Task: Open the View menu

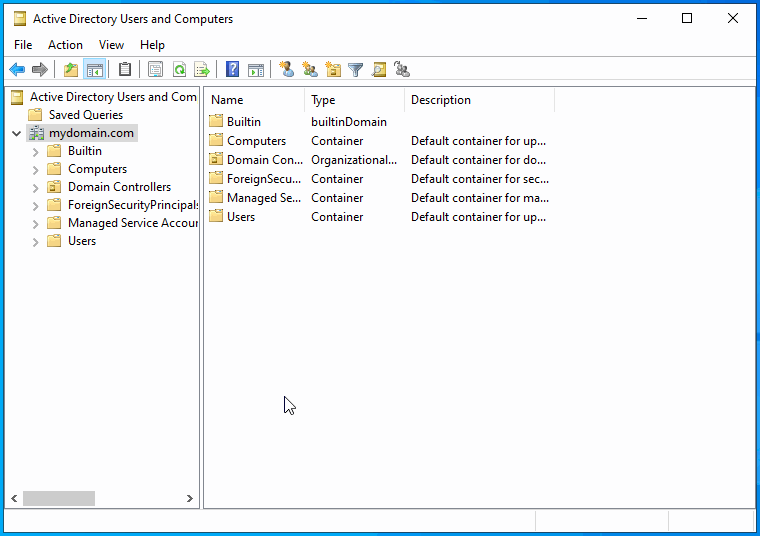Action: click(111, 45)
